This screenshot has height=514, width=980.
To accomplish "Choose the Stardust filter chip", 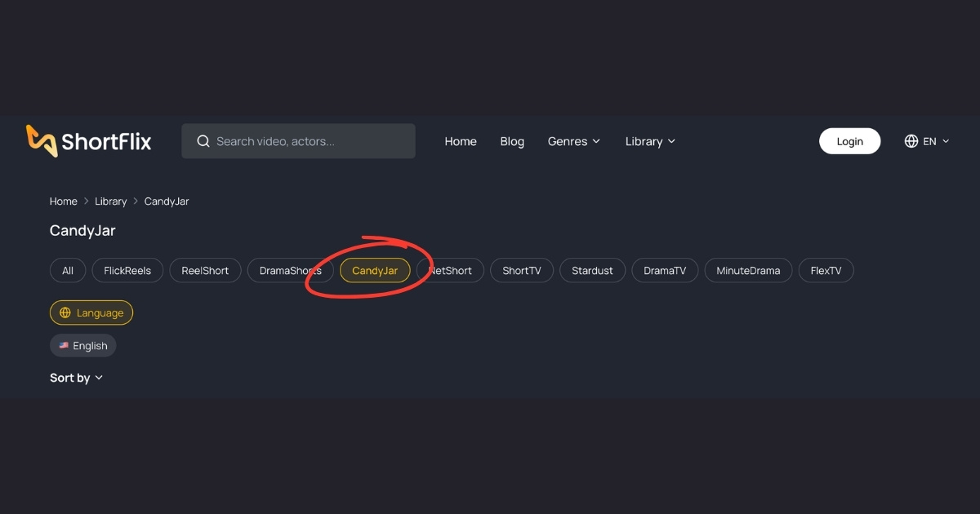I will pos(592,270).
